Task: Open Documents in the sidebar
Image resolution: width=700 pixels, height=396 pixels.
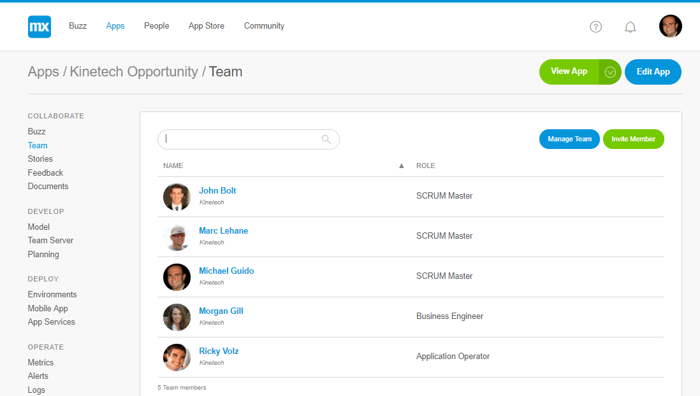Action: click(x=48, y=186)
